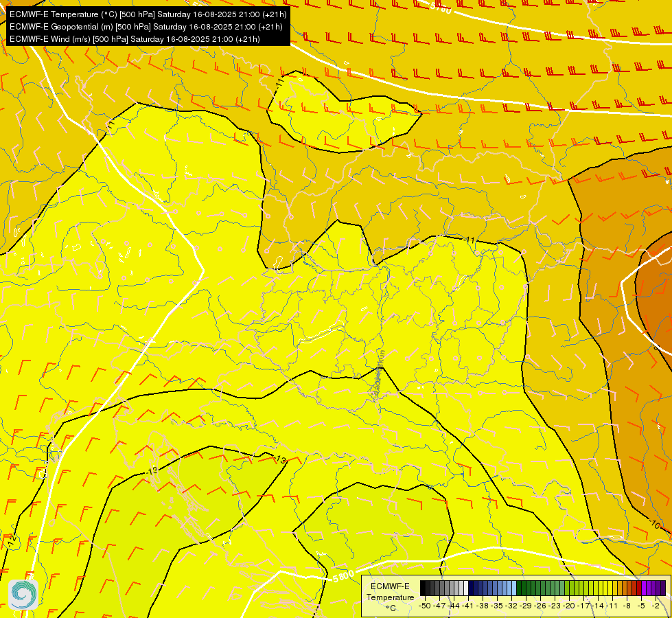Click the -26 legend value
The height and width of the screenshot is (618, 672).
[540, 606]
